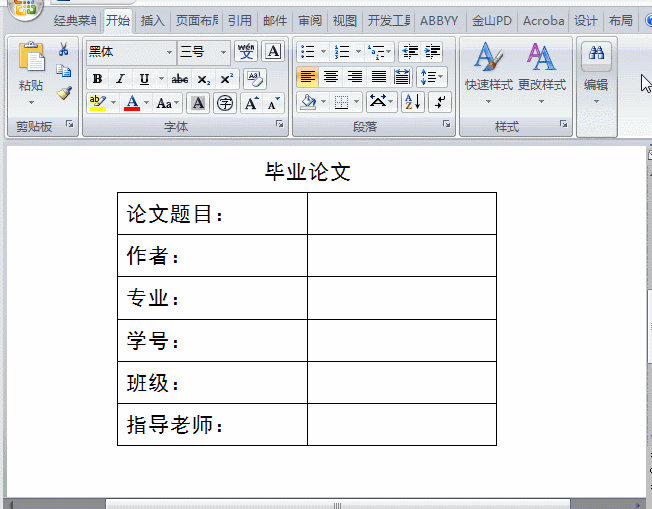
Task: Click the Clear Formatting eraser icon
Action: point(254,79)
